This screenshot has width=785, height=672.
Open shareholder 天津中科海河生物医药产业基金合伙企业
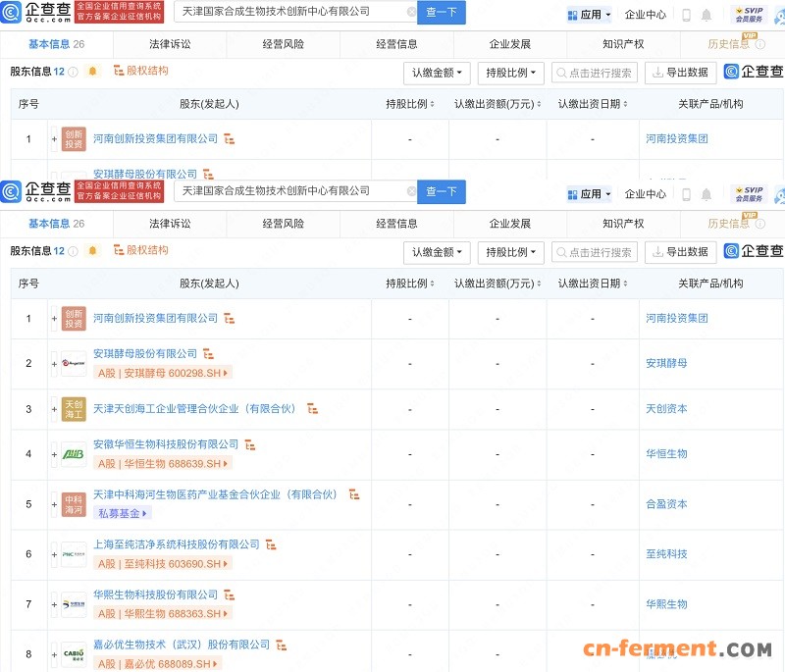(x=217, y=494)
